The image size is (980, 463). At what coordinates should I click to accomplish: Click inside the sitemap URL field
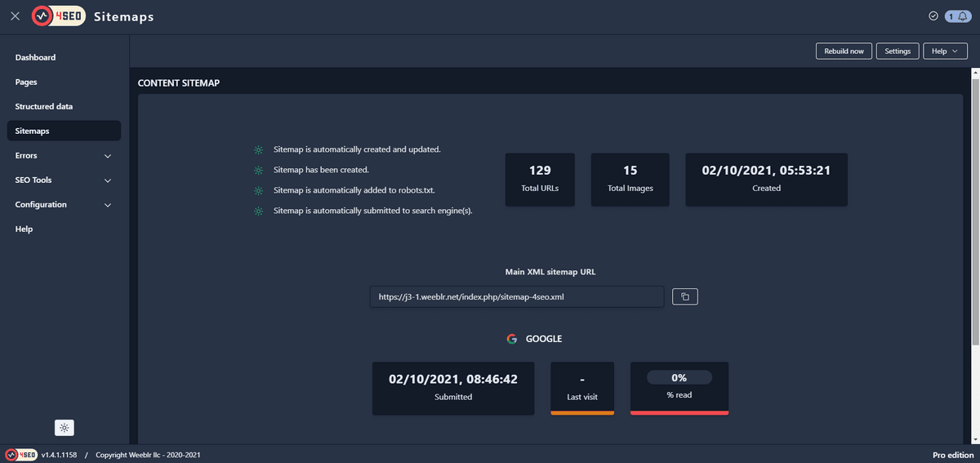click(x=517, y=296)
